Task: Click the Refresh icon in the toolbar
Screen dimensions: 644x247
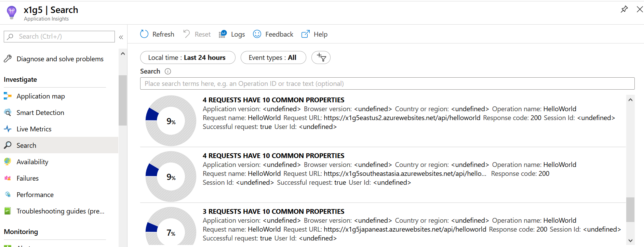Action: click(144, 34)
